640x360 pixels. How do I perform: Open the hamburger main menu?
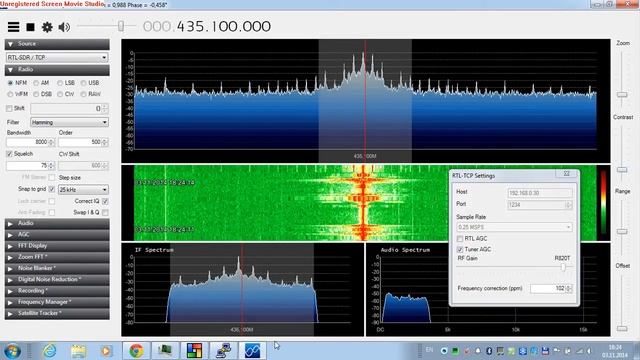coord(13,27)
